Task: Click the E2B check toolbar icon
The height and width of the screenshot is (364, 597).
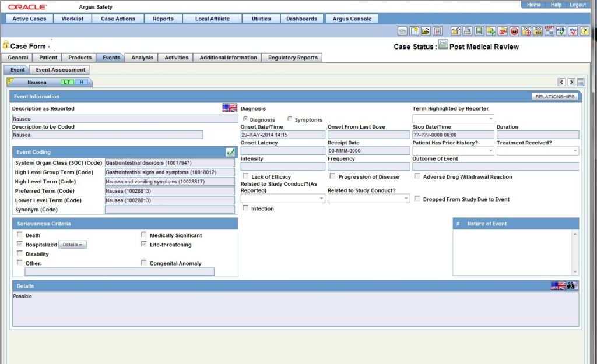Action: click(561, 31)
